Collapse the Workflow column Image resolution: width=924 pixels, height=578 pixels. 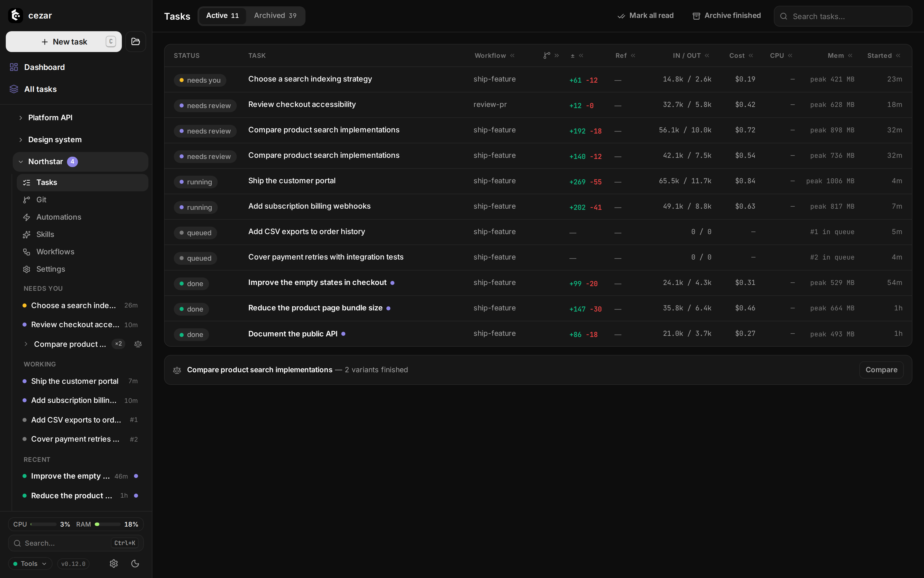pos(513,55)
